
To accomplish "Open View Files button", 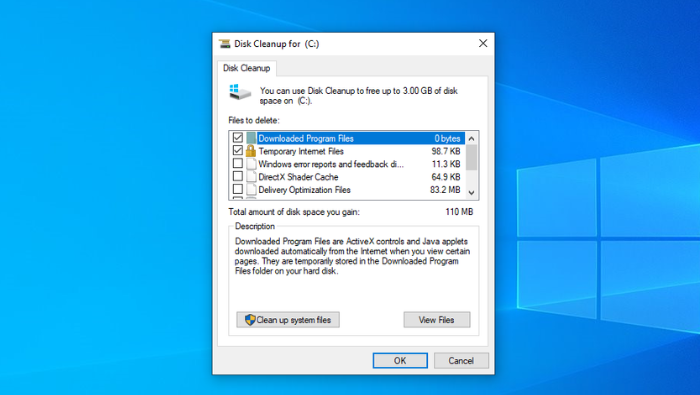I will coord(437,320).
